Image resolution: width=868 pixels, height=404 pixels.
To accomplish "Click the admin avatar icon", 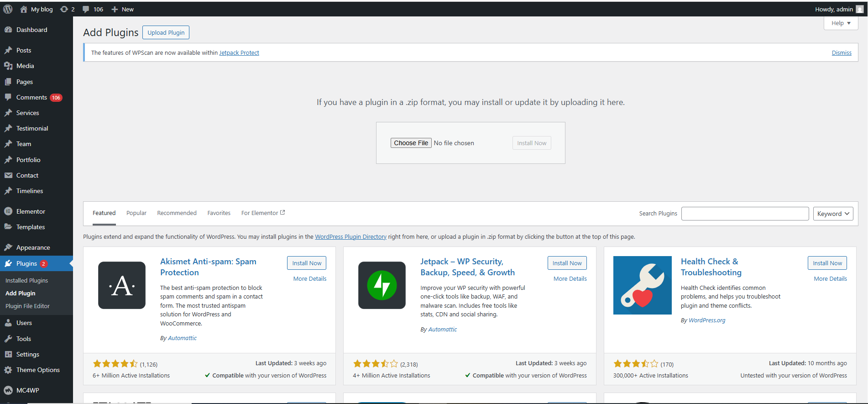I will point(860,9).
